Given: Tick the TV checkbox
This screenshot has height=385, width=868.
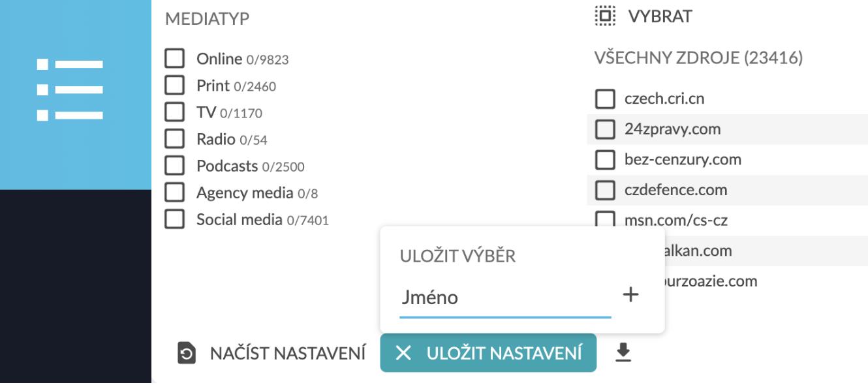Looking at the screenshot, I should tap(174, 112).
